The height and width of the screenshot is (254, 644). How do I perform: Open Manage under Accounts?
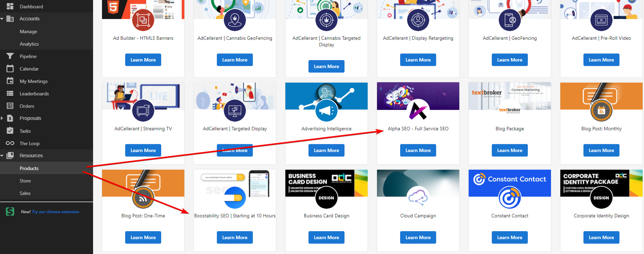28,32
